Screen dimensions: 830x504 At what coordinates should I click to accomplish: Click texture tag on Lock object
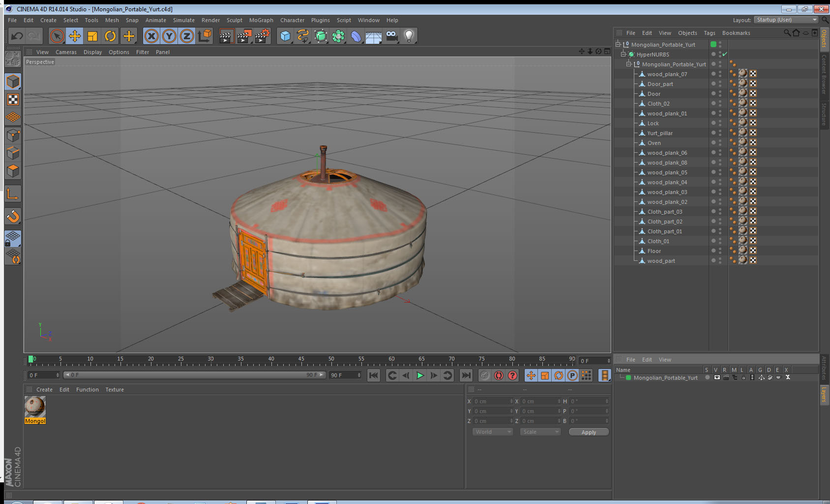pyautogui.click(x=743, y=123)
